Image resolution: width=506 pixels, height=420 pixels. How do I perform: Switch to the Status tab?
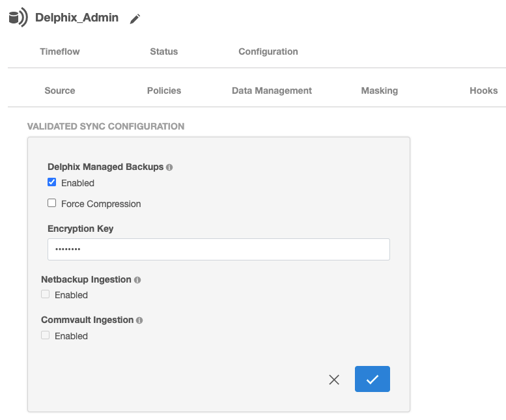[x=163, y=51]
